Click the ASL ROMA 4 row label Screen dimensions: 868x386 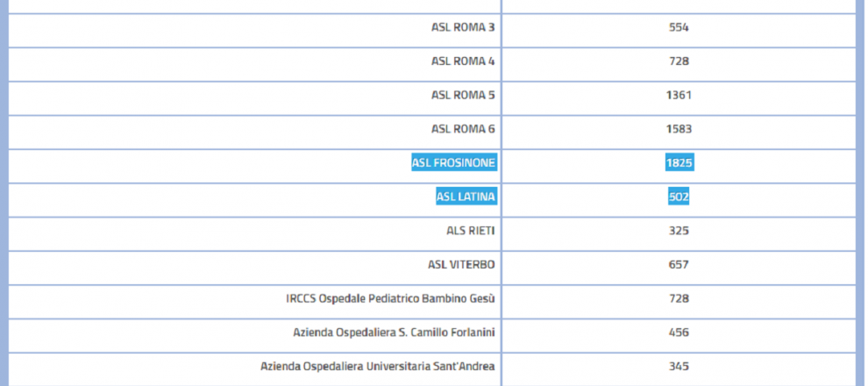click(463, 61)
